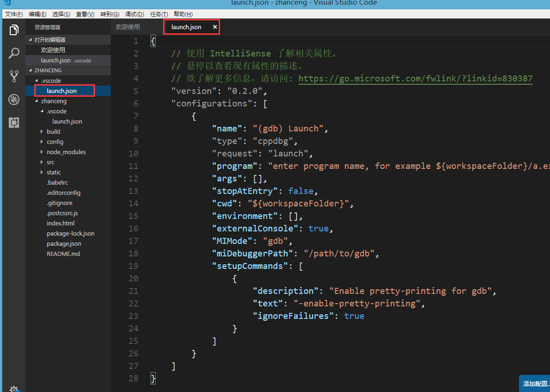The image size is (550, 392).
Task: Click the "configurations" key text
Action: point(211,103)
